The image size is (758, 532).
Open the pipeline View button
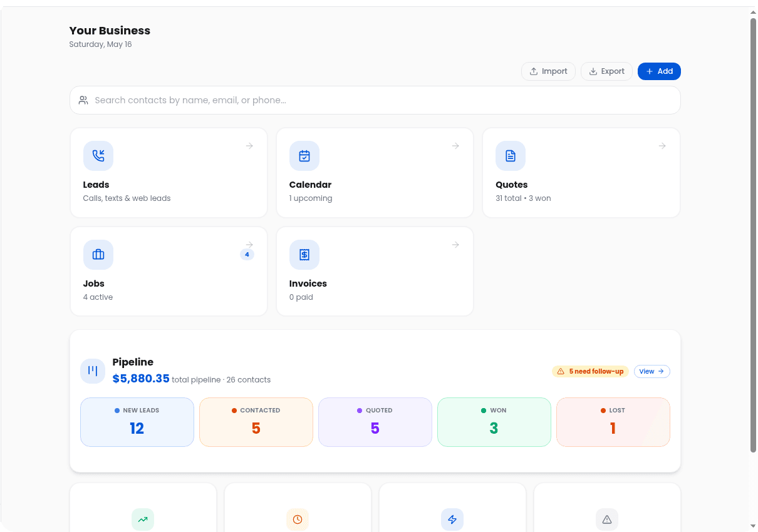(x=652, y=371)
